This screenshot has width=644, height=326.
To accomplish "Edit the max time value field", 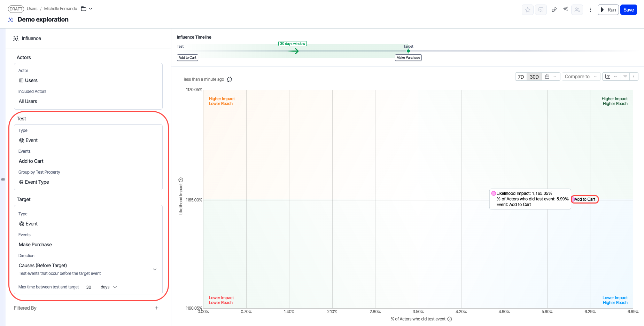I will pyautogui.click(x=89, y=287).
